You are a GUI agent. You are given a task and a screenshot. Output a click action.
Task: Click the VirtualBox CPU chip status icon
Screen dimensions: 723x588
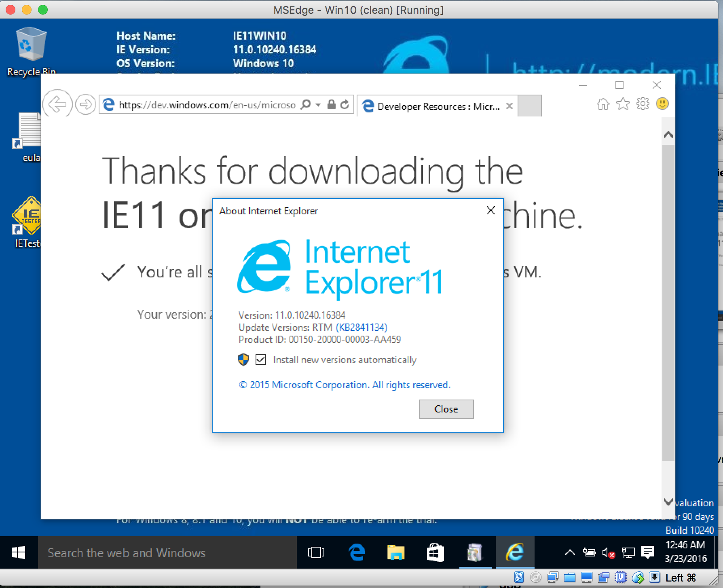coord(621,577)
